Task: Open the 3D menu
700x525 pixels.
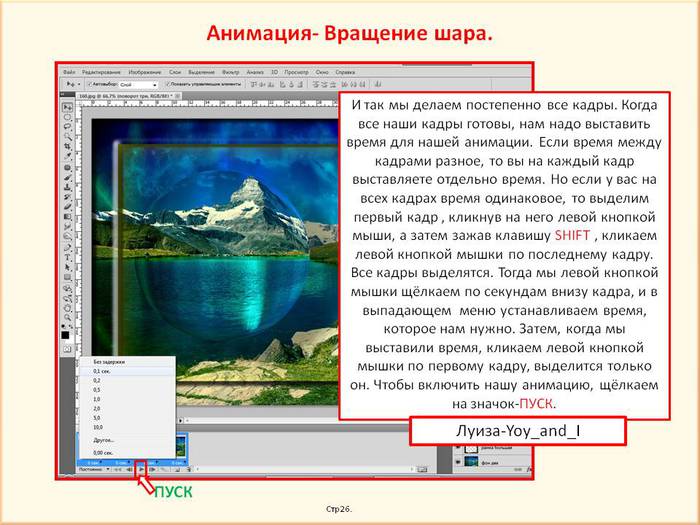Action: pos(275,72)
